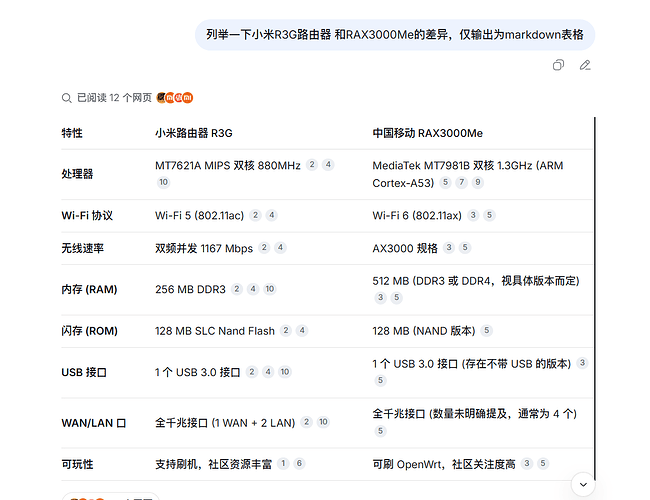This screenshot has width=650, height=500.
Task: Open citation 10 after 256 MB DDR3
Action: 270,289
